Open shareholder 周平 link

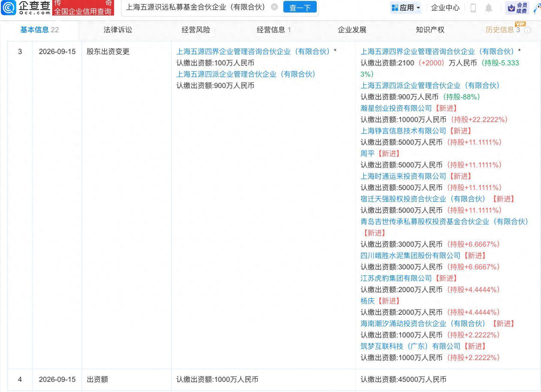click(368, 154)
